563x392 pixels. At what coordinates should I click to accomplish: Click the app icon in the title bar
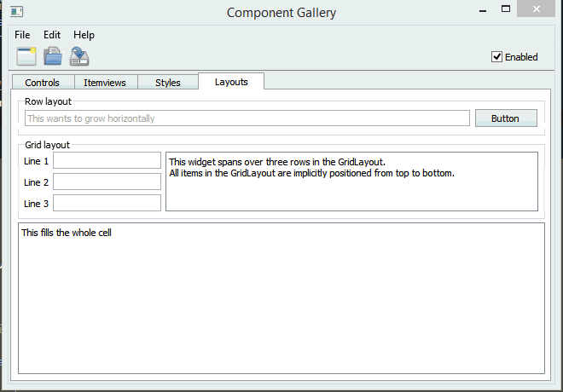point(16,12)
